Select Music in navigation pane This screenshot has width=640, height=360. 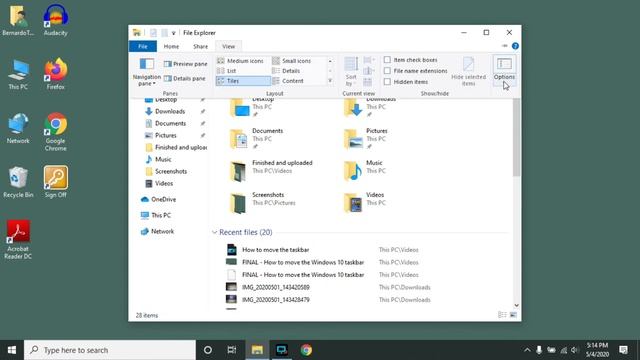coord(163,160)
